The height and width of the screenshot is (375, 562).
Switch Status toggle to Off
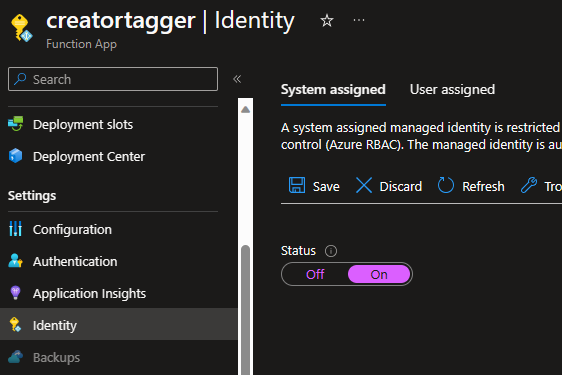(315, 274)
